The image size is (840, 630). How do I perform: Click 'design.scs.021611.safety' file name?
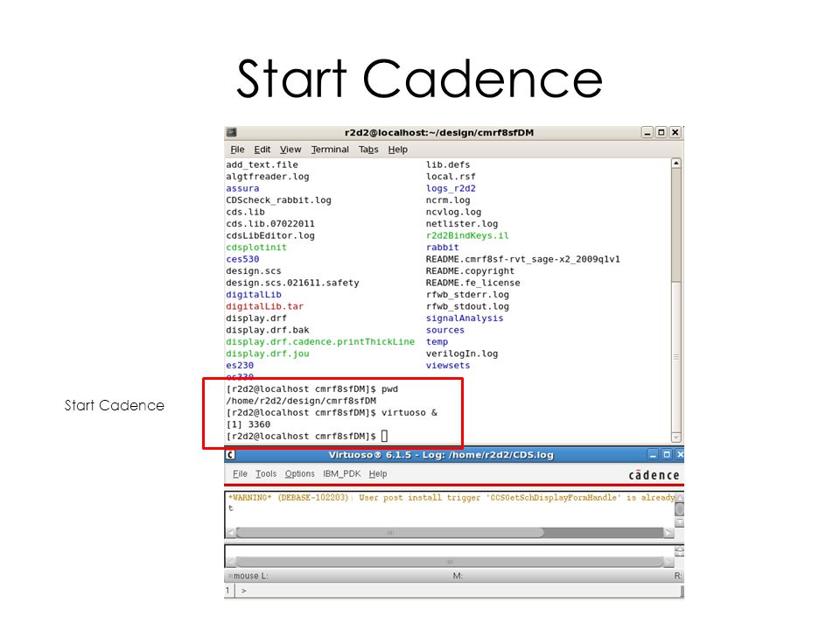292,283
